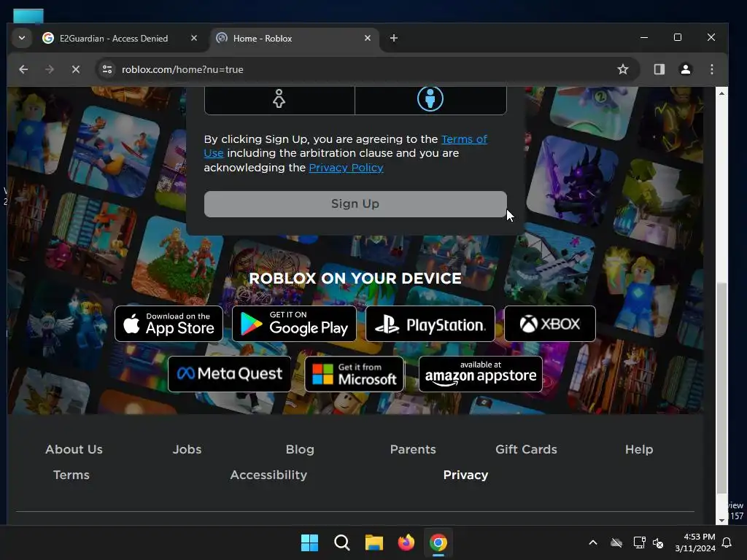The image size is (747, 560).
Task: Open the Privacy footer link
Action: [465, 475]
